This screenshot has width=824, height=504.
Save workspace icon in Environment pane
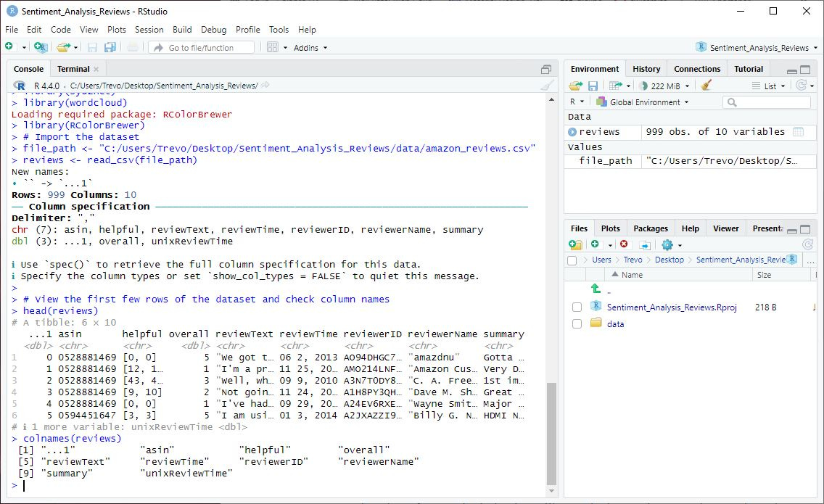point(593,86)
